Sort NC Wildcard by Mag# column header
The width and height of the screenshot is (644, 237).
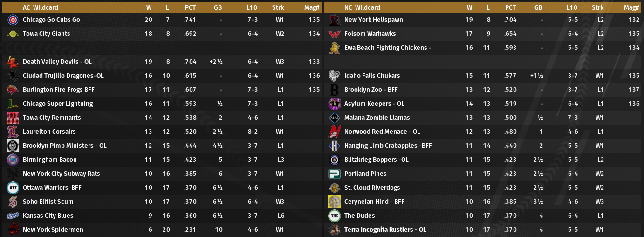click(631, 7)
